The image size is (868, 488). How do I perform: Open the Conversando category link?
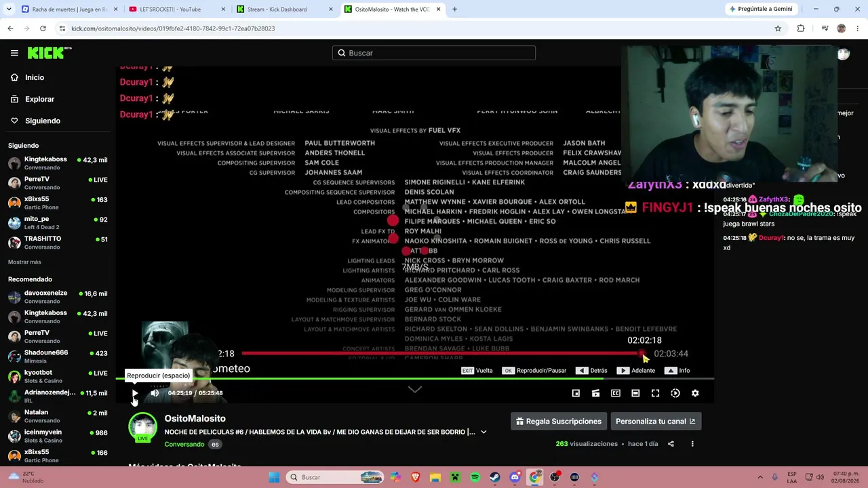pyautogui.click(x=184, y=445)
